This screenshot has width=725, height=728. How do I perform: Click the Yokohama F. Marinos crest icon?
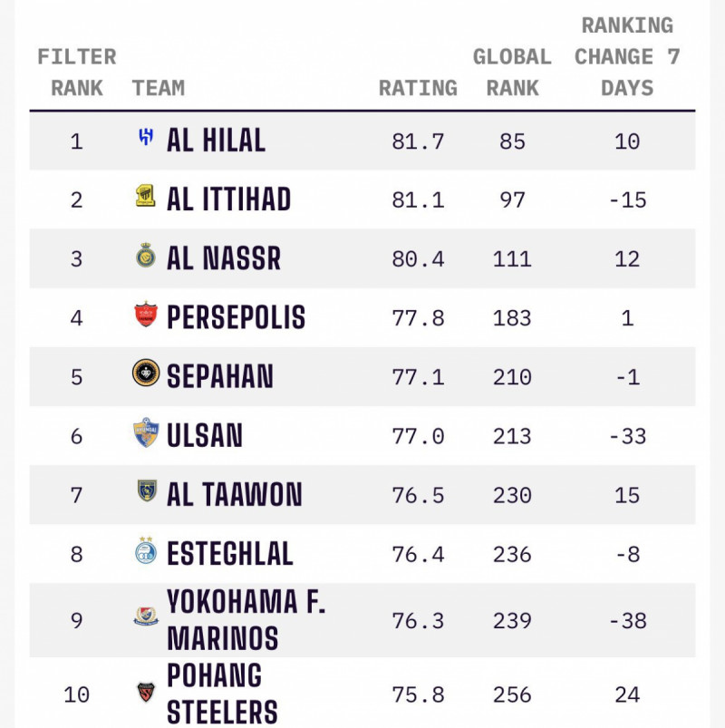pyautogui.click(x=145, y=618)
